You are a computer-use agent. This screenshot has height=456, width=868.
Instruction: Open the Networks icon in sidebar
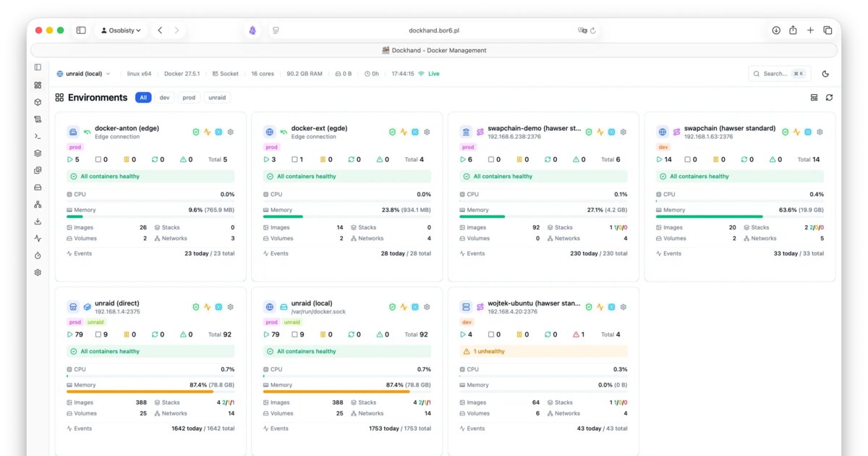(38, 204)
